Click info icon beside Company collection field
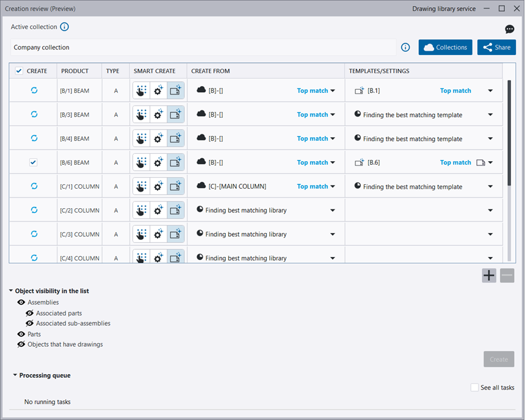The height and width of the screenshot is (420, 525). 405,47
